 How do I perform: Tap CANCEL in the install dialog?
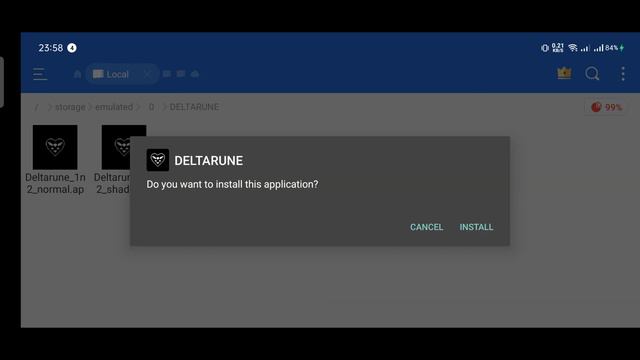point(427,227)
